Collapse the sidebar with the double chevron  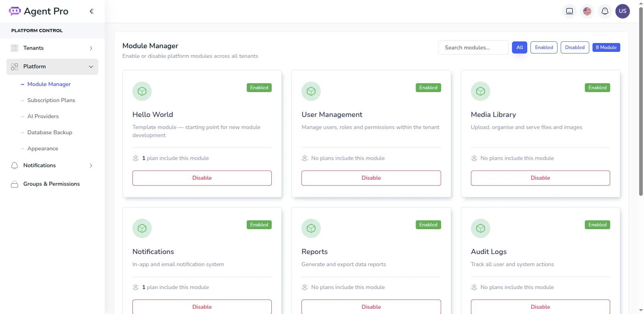[x=91, y=11]
